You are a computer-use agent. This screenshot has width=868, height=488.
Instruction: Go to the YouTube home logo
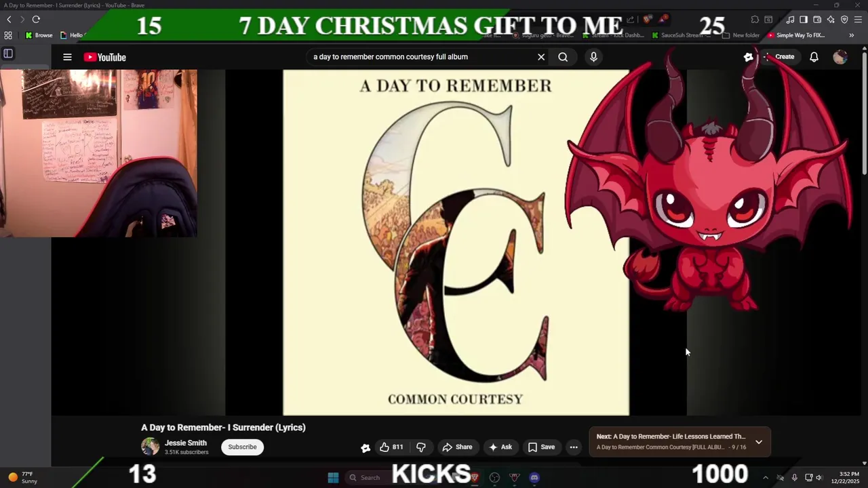(105, 57)
